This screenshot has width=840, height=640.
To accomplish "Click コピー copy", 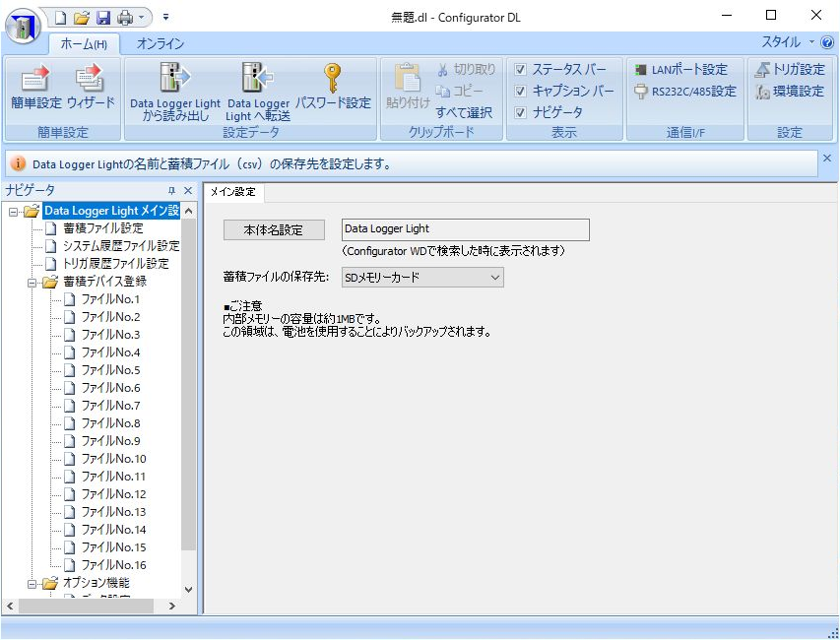I will [459, 91].
